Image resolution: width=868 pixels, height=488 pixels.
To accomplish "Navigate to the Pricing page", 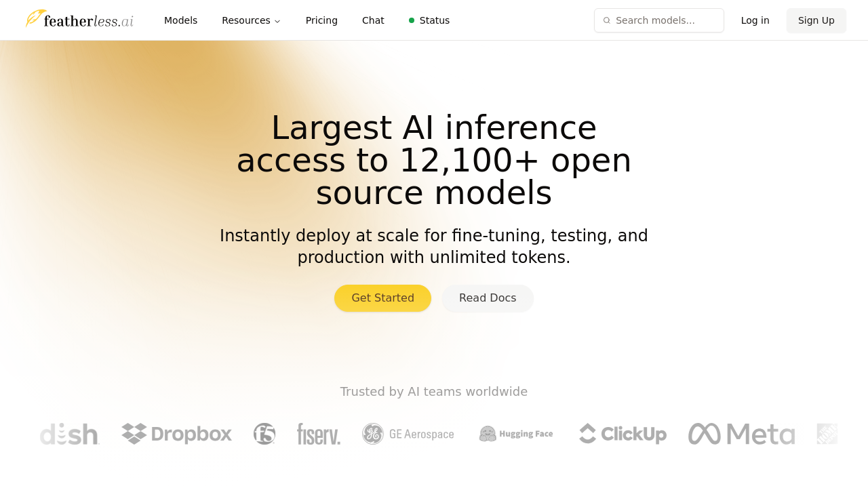I will (x=321, y=20).
